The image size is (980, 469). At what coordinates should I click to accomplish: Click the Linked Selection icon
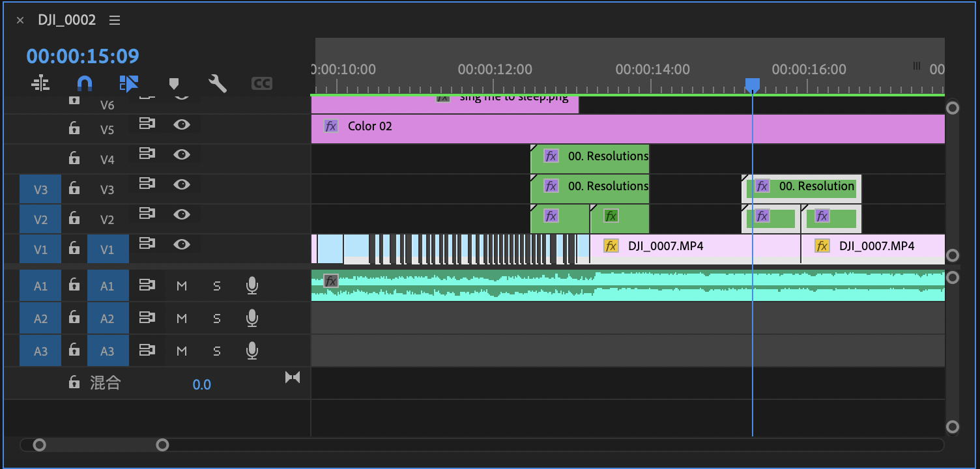coord(129,83)
